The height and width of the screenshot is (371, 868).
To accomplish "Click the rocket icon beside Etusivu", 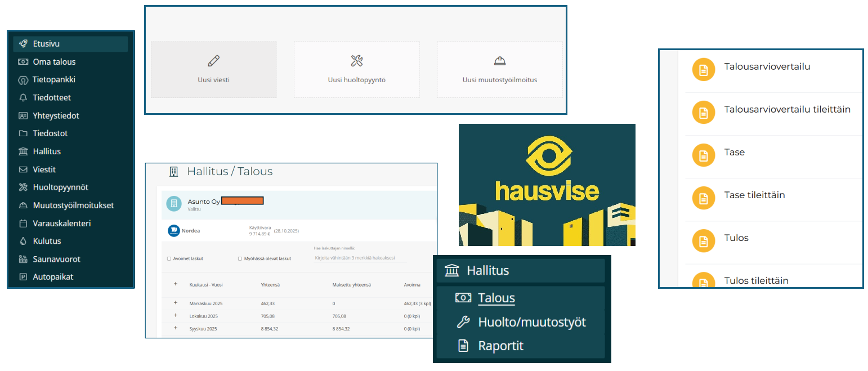I will point(23,44).
